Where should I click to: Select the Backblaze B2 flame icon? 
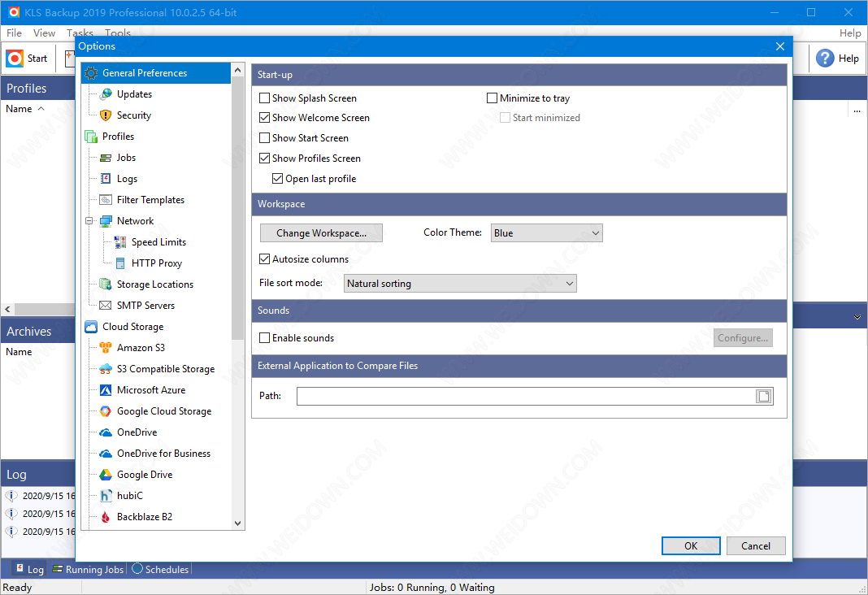(x=106, y=517)
